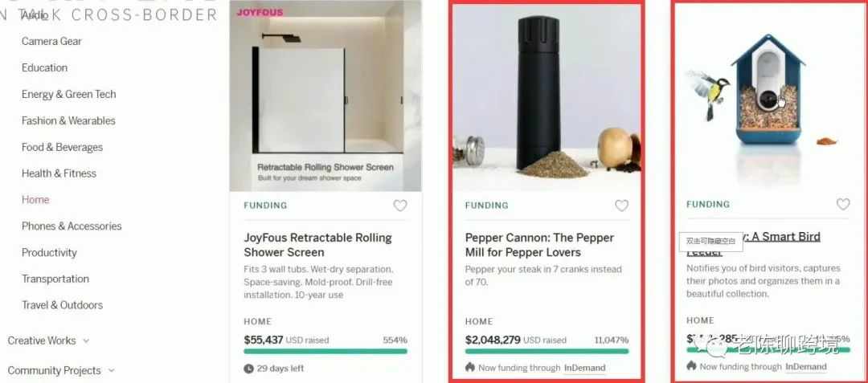Screen dimensions: 868x383
Task: Click InDemand link on Bird Feeder card
Action: point(806,366)
